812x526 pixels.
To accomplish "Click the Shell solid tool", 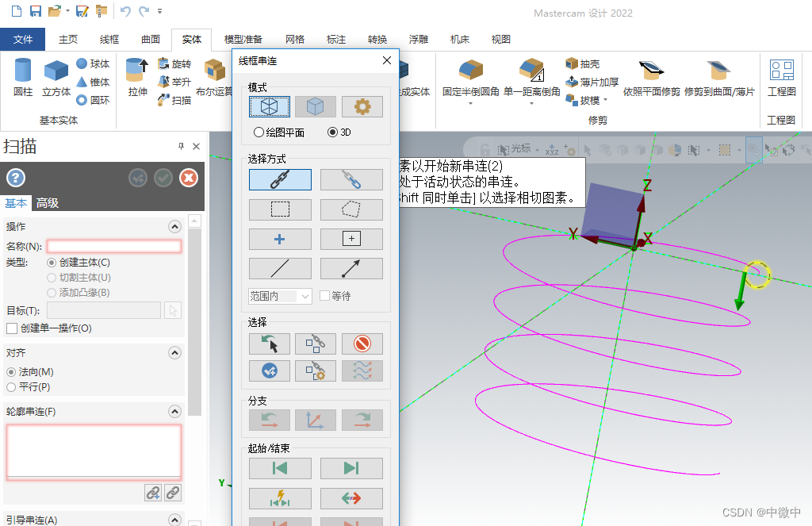I will (x=583, y=63).
